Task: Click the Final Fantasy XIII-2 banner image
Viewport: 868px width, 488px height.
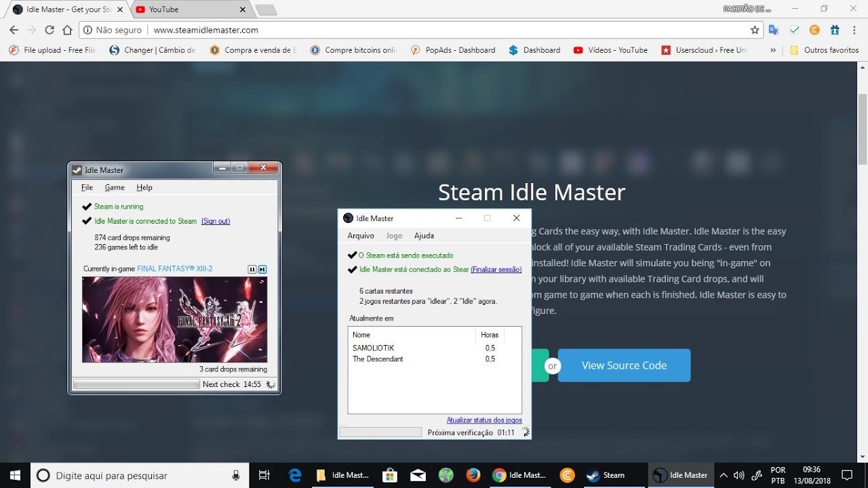Action: [x=174, y=319]
